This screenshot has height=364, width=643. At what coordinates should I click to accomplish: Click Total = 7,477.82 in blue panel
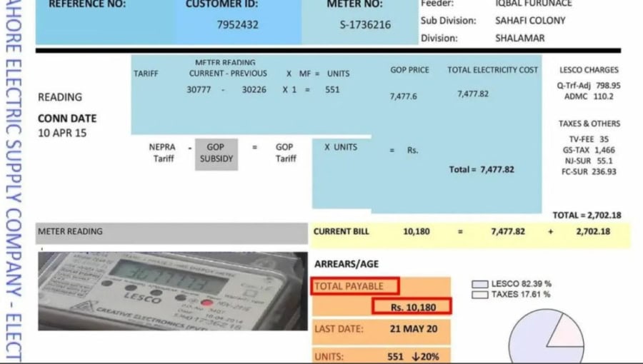[482, 170]
